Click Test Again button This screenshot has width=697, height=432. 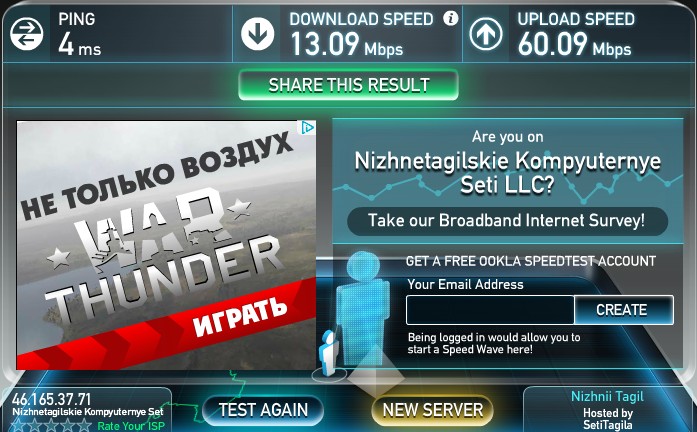(263, 410)
